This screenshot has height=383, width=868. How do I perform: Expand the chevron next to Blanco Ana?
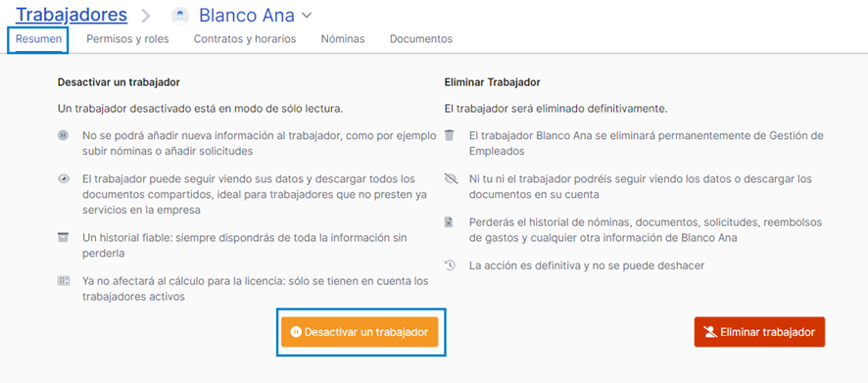pyautogui.click(x=307, y=16)
